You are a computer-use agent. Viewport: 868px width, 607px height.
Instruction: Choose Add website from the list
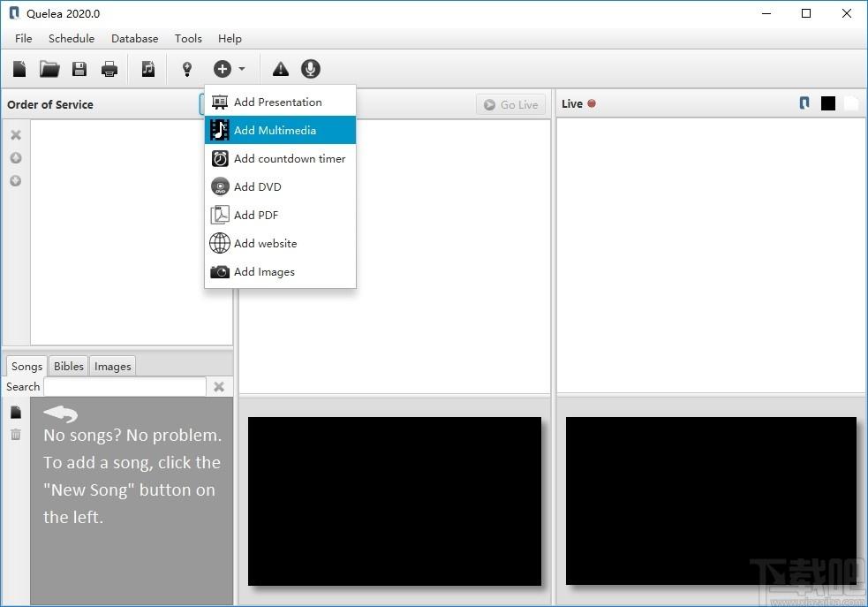tap(280, 243)
